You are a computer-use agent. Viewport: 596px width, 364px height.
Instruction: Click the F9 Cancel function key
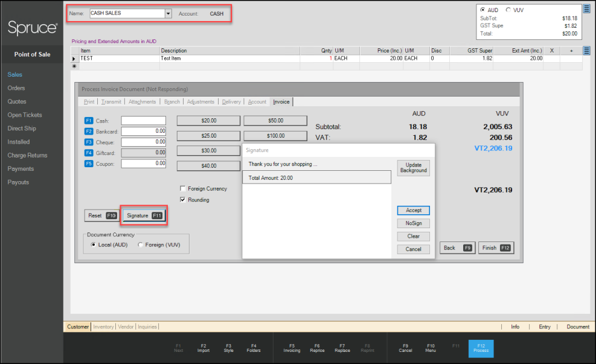pos(405,348)
